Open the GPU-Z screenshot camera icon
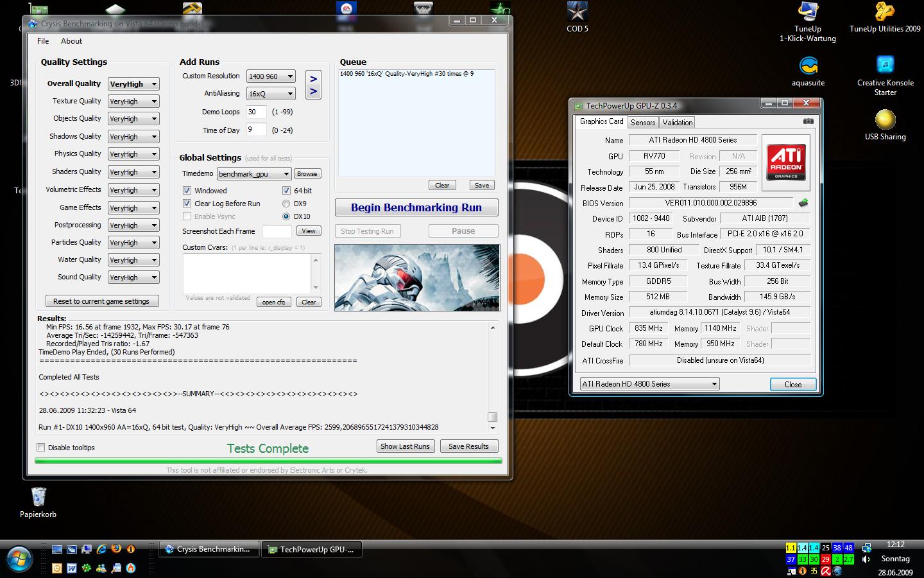Viewport: 924px width, 578px height. click(x=808, y=121)
